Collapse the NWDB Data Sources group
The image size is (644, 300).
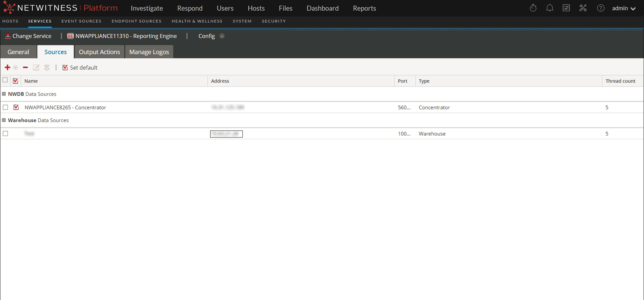coord(4,94)
